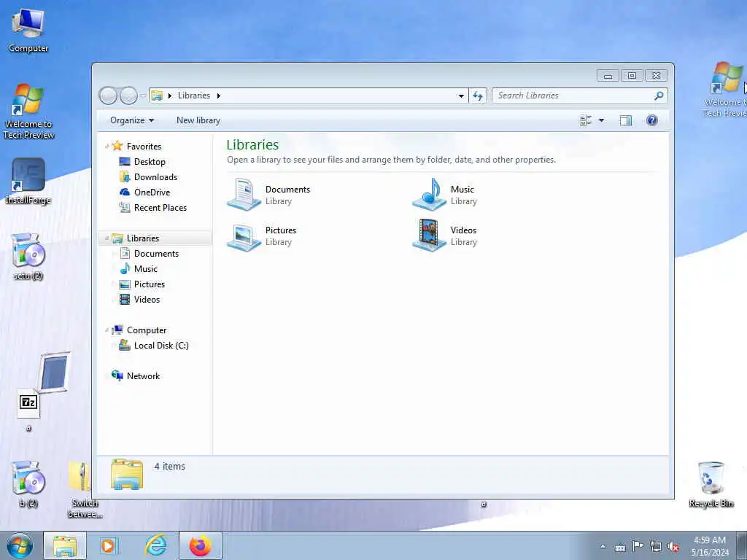Select the Computer desktop icon
Viewport: 747px width, 560px height.
click(x=28, y=31)
